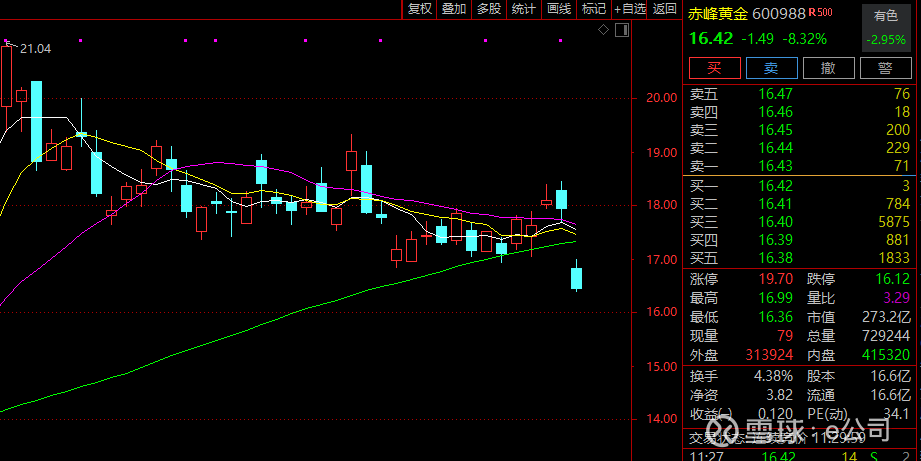The width and height of the screenshot is (921, 461).
Task: Click the 量比 value 3.29
Action: pos(896,298)
